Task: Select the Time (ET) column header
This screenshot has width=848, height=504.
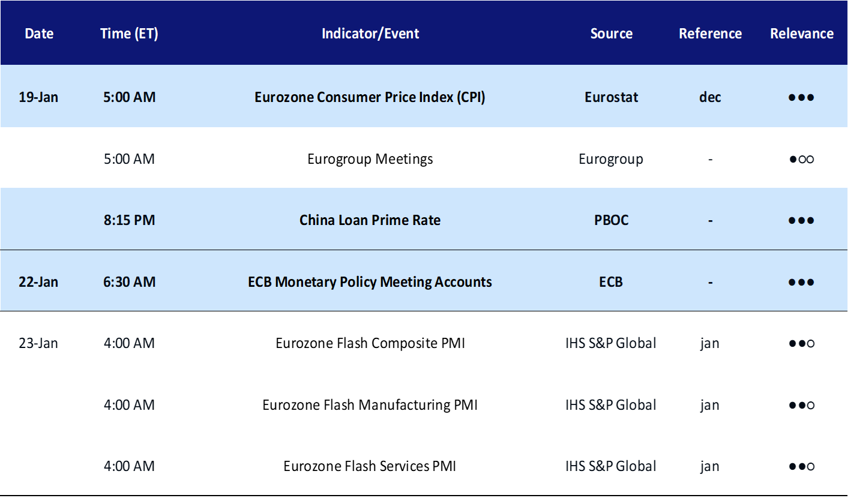Action: pyautogui.click(x=129, y=34)
